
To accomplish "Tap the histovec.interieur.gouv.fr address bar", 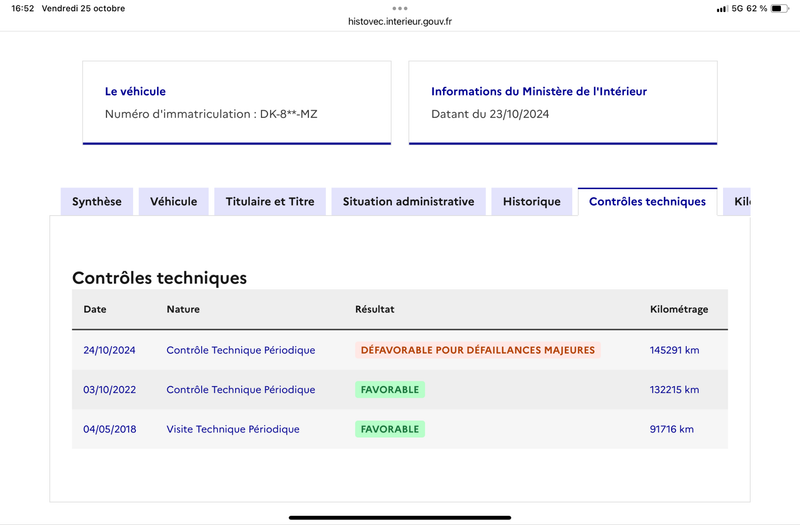I will [x=399, y=21].
